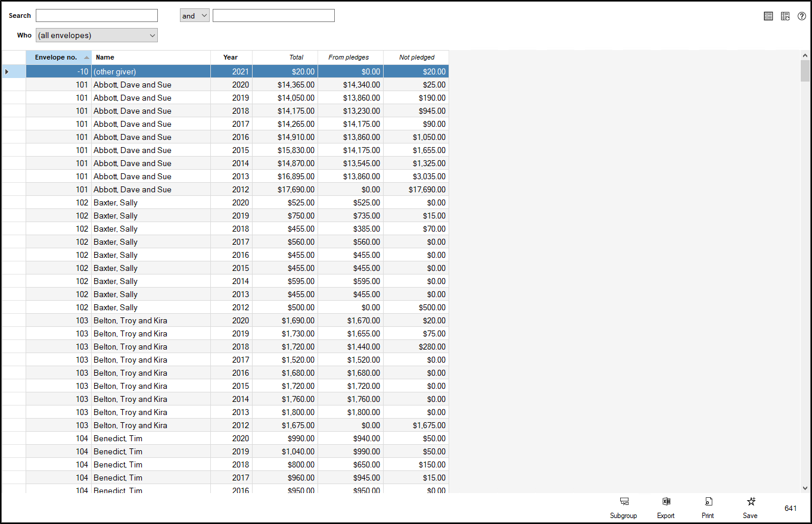
Task: Export the list to Excel
Action: click(x=666, y=507)
